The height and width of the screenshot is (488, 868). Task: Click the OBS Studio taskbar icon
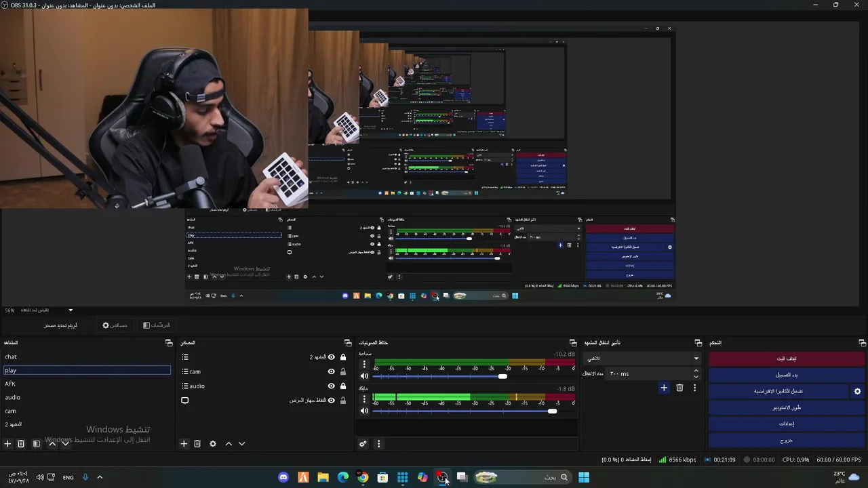[x=442, y=477]
